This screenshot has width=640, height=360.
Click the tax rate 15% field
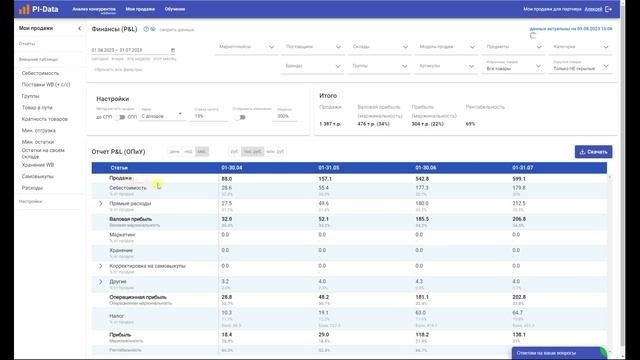(210, 116)
